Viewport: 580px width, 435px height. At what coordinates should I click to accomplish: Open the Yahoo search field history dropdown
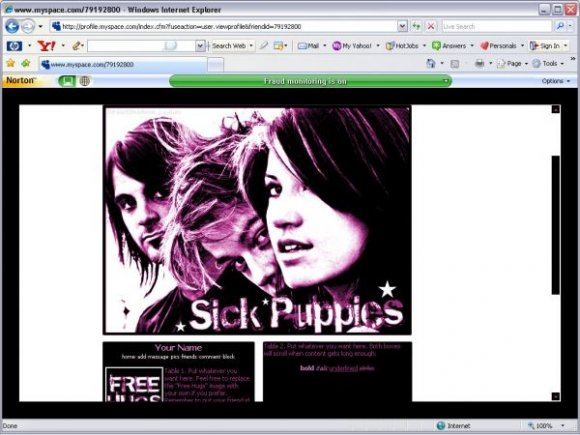pyautogui.click(x=200, y=46)
